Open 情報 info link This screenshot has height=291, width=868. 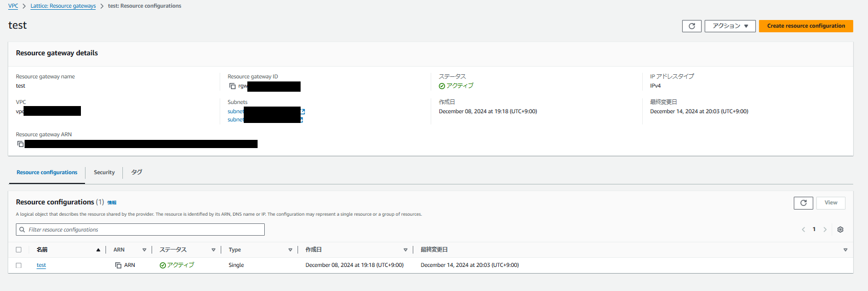coord(112,203)
